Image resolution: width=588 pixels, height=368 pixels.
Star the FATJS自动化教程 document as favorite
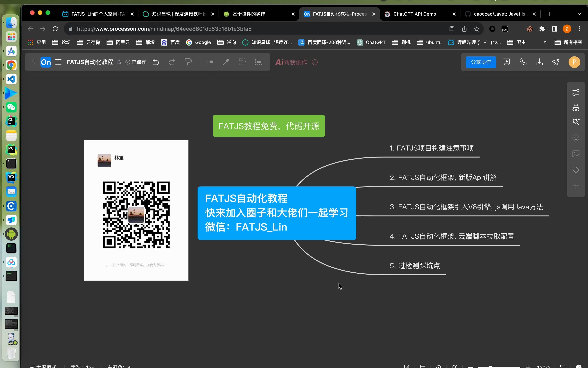119,62
